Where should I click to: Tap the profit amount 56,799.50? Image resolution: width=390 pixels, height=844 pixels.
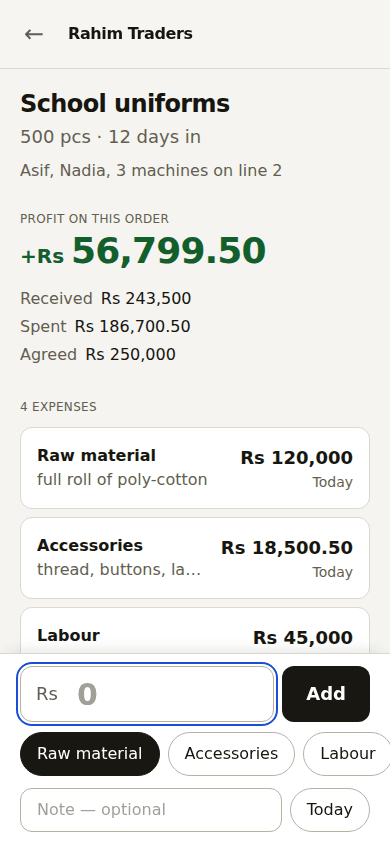(x=169, y=251)
